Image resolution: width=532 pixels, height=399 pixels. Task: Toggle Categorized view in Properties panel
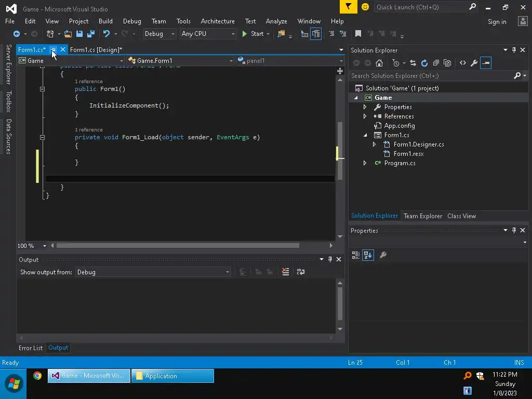pyautogui.click(x=355, y=255)
